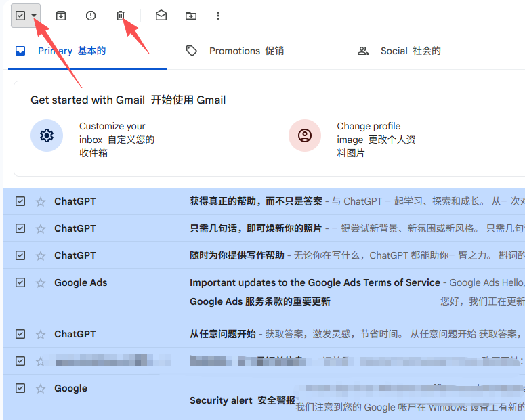Click Google Ads sender name

81,282
